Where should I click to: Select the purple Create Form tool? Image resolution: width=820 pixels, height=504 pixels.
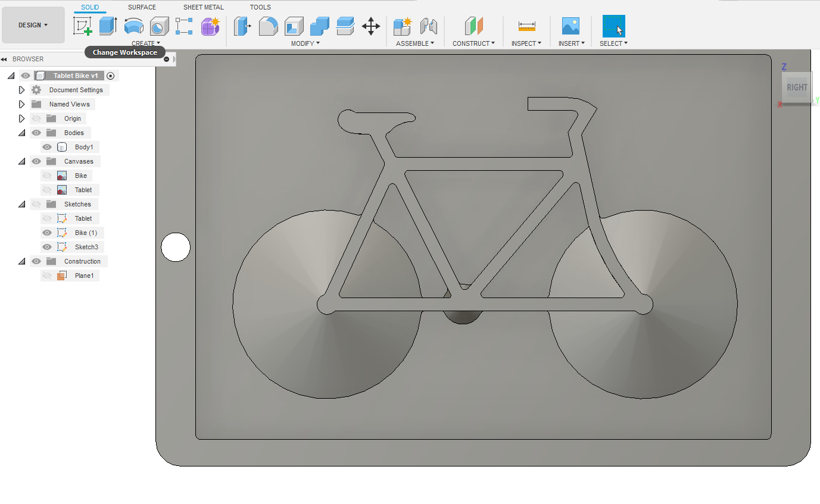click(210, 26)
